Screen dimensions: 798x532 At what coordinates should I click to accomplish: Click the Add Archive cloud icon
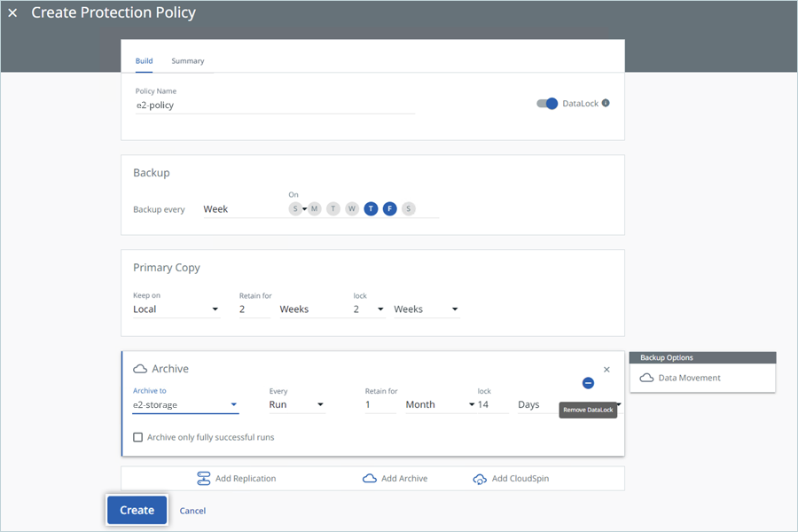370,479
